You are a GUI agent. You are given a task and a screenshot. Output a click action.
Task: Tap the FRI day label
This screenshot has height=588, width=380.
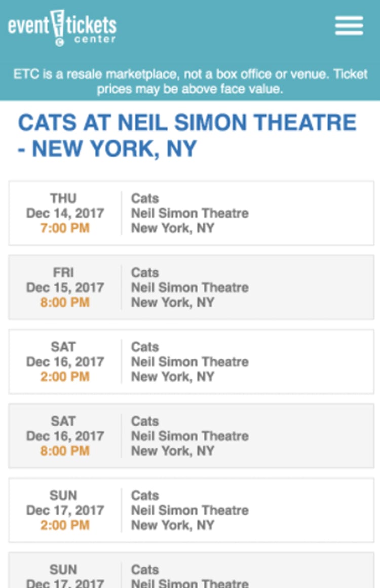click(63, 273)
